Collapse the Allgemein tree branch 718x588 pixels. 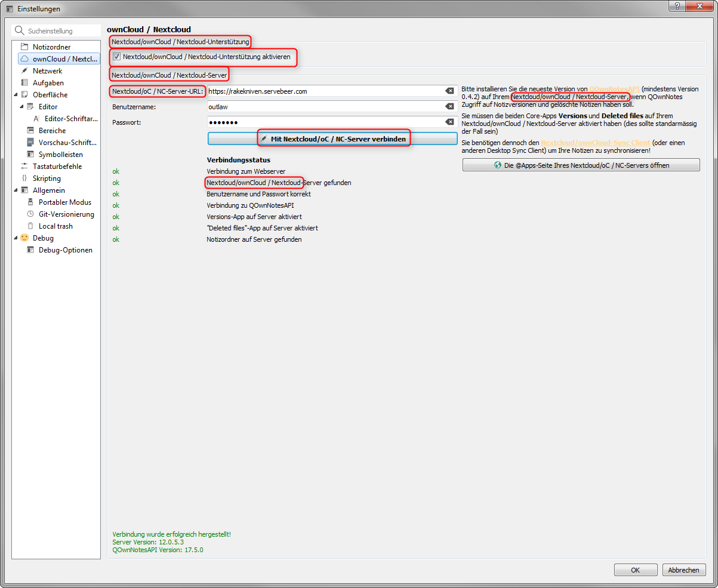click(x=16, y=190)
